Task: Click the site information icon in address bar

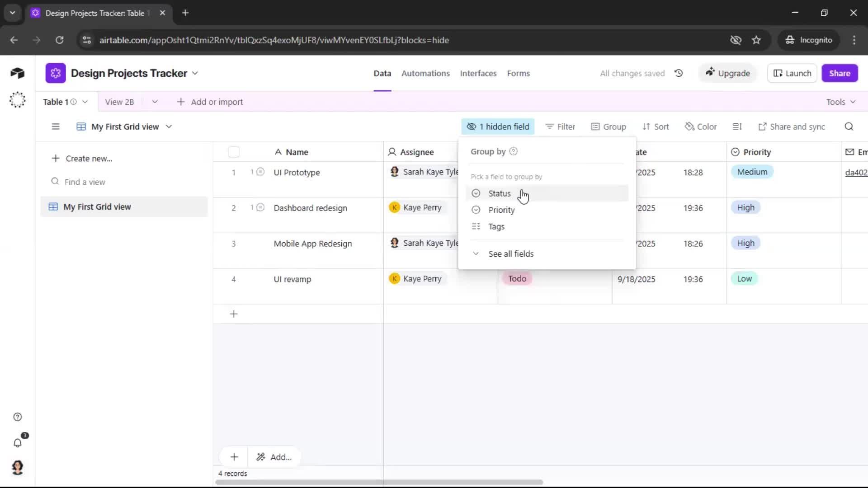Action: tap(87, 40)
